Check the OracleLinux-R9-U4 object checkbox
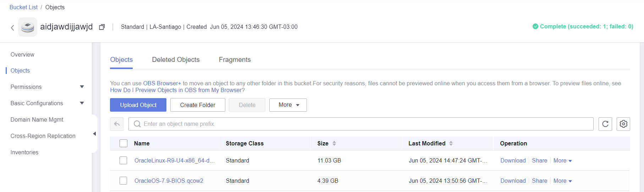Viewport: 644px width, 192px height. (x=123, y=160)
